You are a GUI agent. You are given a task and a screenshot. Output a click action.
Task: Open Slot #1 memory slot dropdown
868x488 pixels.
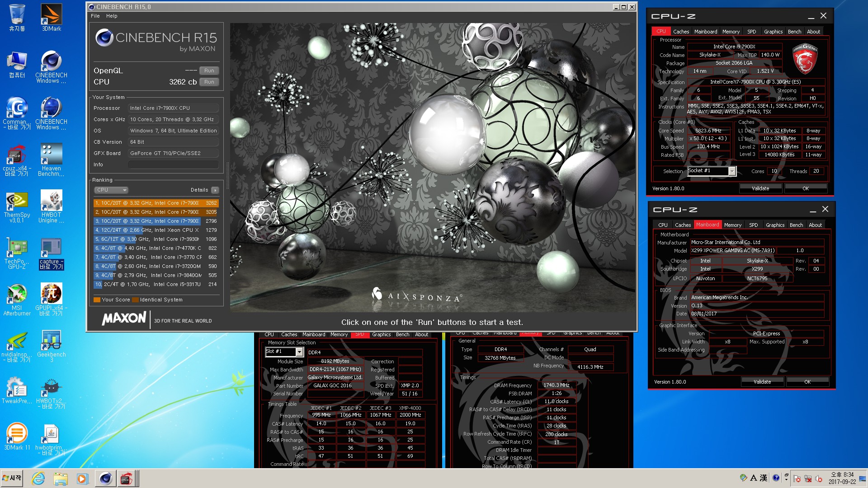click(299, 352)
